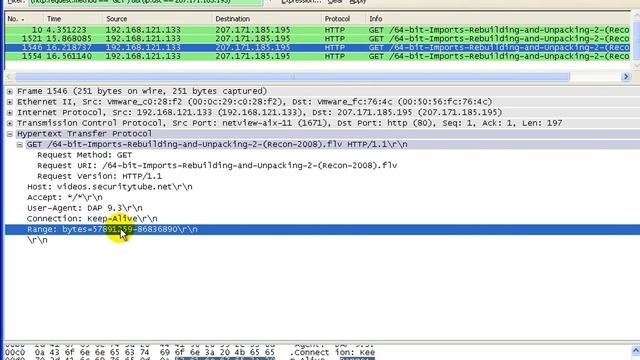Screen dimensions: 640x360
Task: Click the display filter input field
Action: pos(146,2)
